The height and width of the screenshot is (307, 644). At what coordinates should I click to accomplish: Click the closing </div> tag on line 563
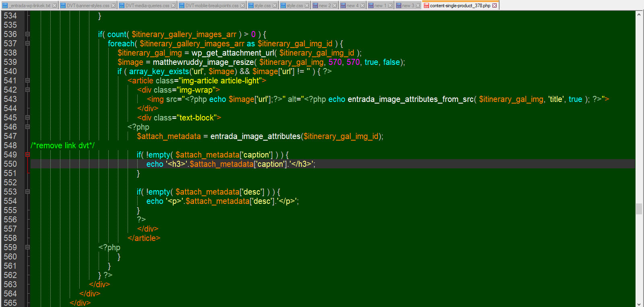(99, 284)
